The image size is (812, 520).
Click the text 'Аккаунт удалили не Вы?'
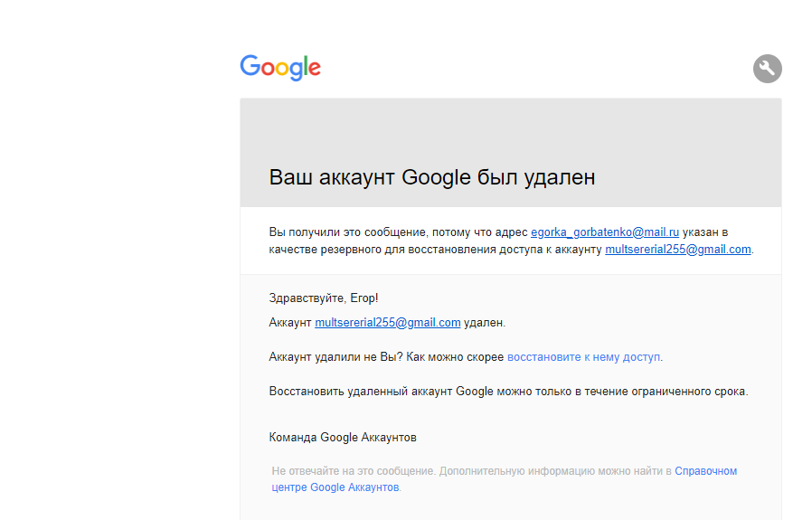[x=335, y=357]
